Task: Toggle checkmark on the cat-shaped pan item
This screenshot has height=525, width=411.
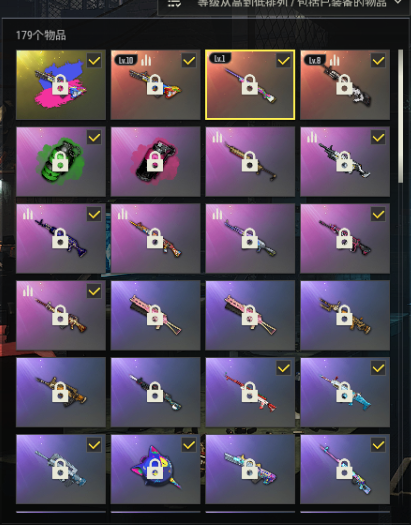Action: [189, 445]
